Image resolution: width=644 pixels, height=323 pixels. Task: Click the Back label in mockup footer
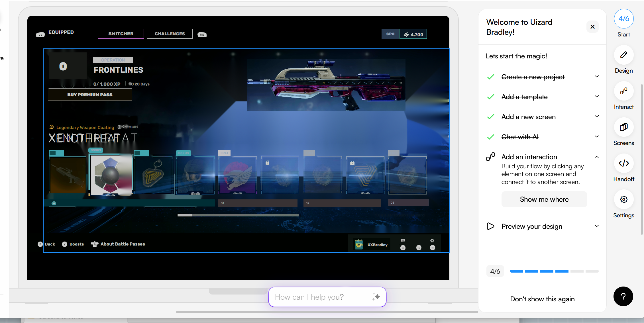[50, 244]
